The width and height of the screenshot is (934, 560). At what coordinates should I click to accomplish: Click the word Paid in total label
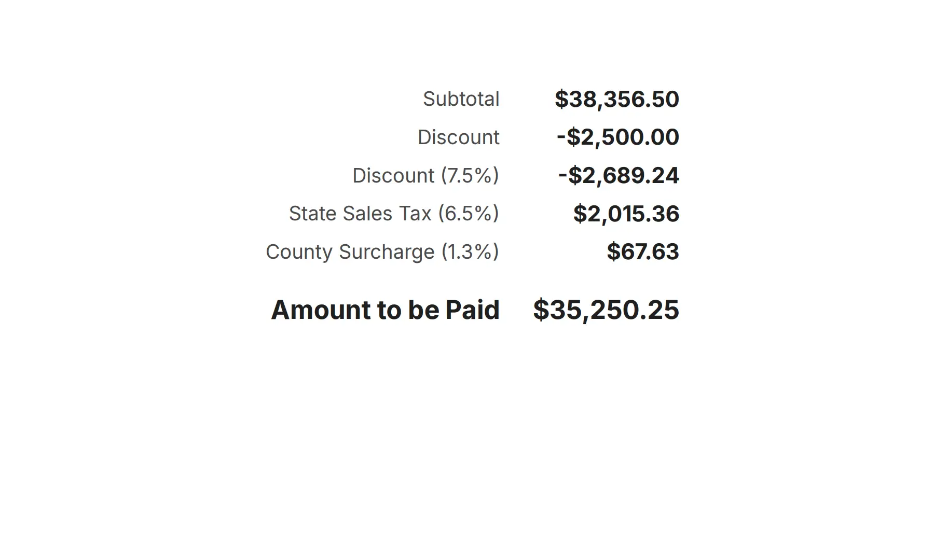[472, 310]
